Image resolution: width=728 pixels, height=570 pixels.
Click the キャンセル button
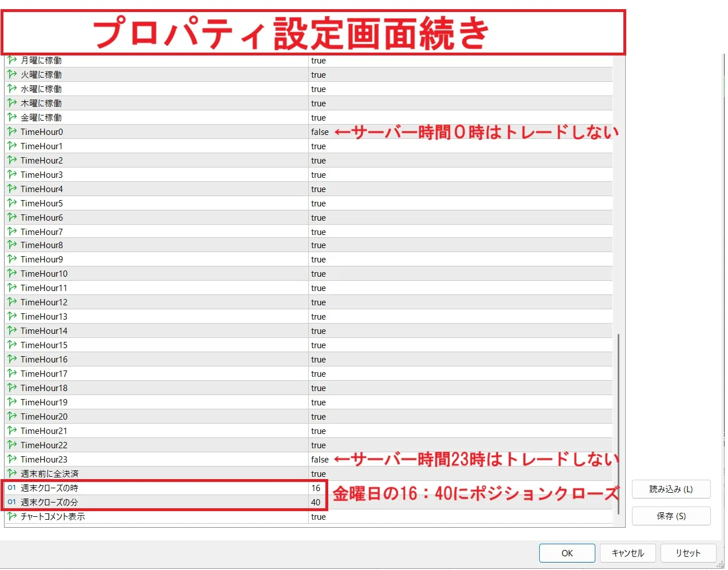627,553
